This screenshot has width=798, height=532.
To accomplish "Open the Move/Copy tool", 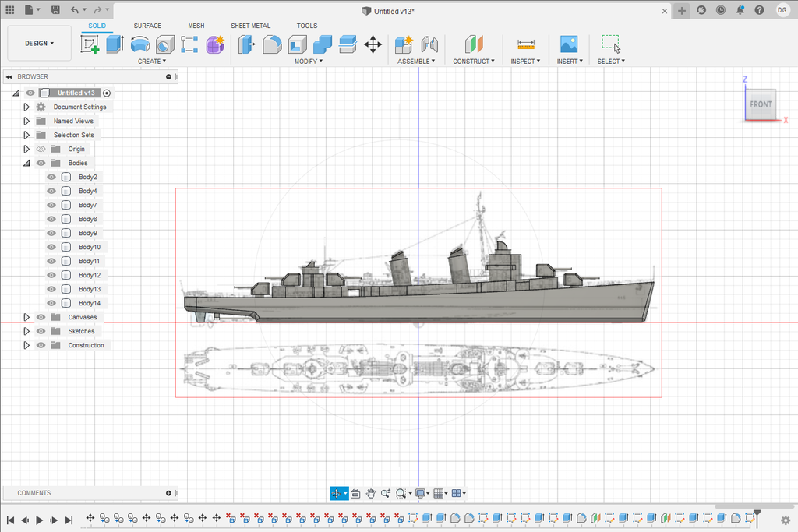I will pos(373,44).
